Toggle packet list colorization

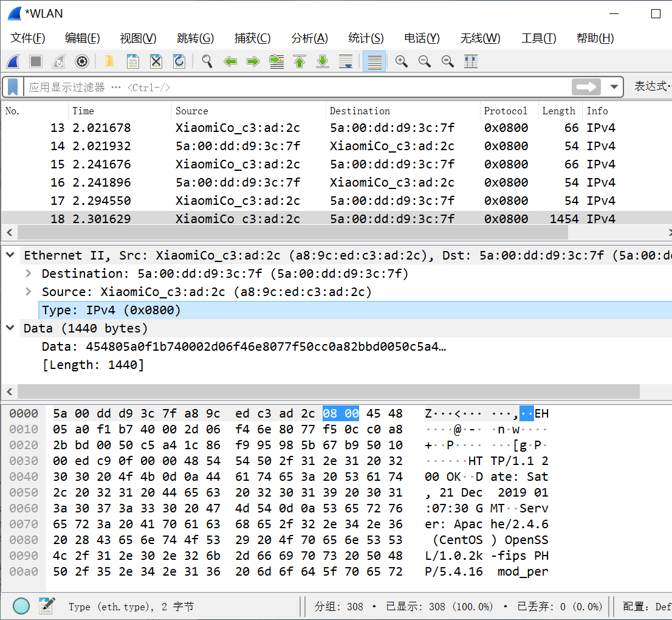(374, 61)
